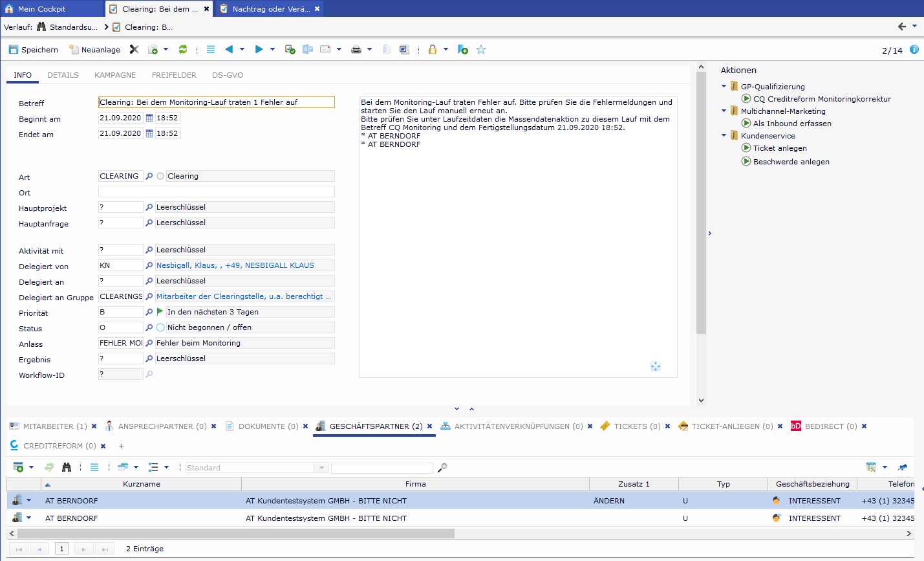This screenshot has width=924, height=561.
Task: Select the 'Nicht begonnen / offen' status radio
Action: [x=160, y=327]
